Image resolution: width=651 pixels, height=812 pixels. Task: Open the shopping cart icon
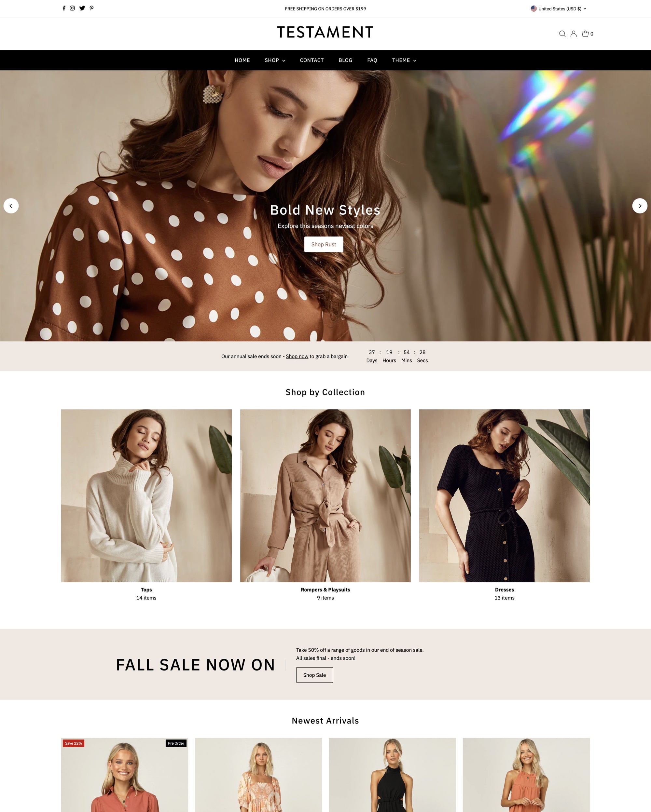click(586, 33)
